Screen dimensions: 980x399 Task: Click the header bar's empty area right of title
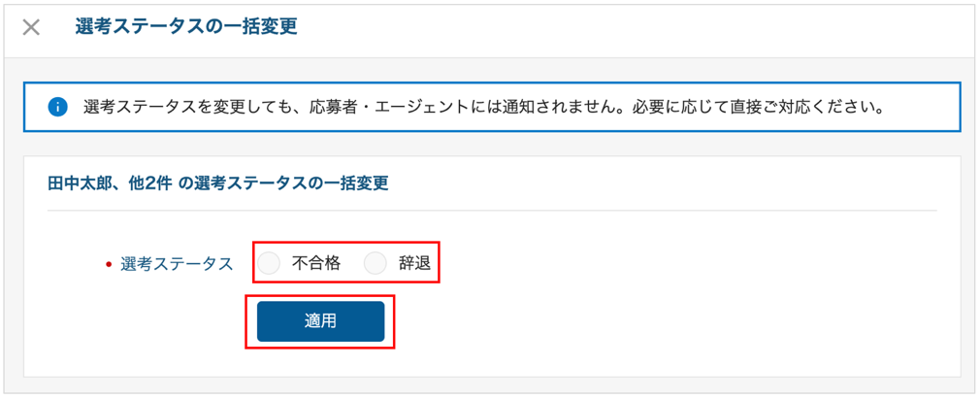pyautogui.click(x=625, y=27)
